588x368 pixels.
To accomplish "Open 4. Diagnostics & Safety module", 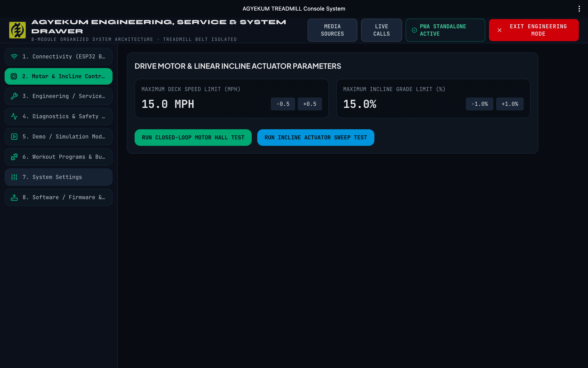I will (x=59, y=116).
